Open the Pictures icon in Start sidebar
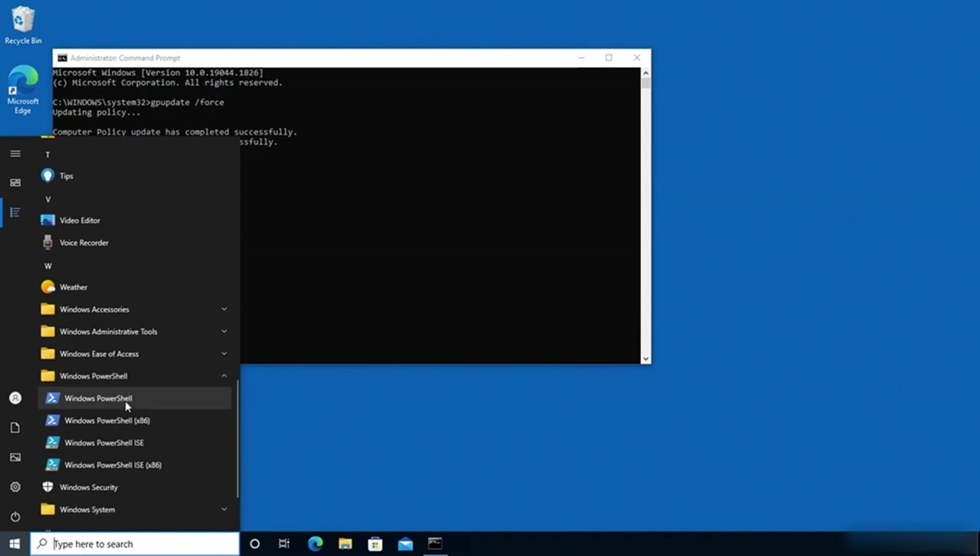This screenshot has width=980, height=556. pyautogui.click(x=15, y=457)
